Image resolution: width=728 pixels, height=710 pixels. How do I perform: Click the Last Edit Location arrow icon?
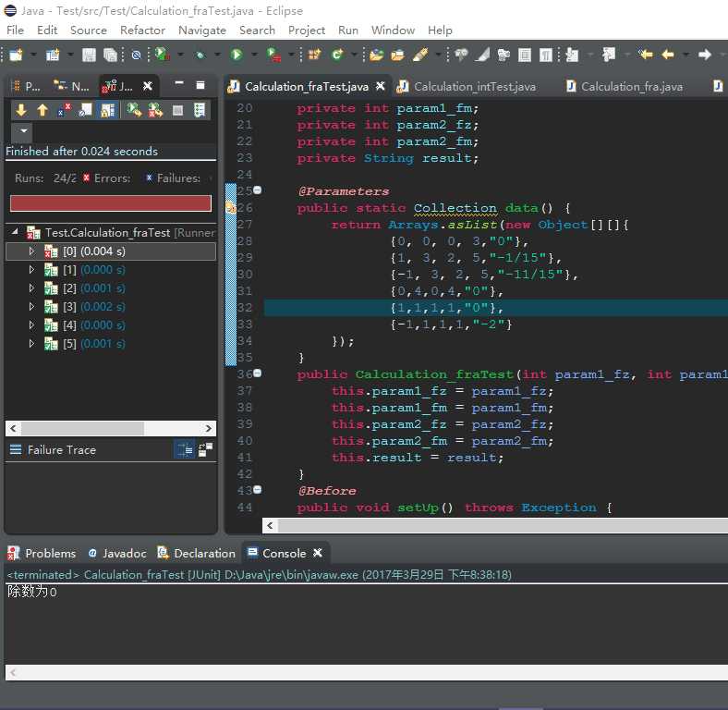(x=645, y=55)
